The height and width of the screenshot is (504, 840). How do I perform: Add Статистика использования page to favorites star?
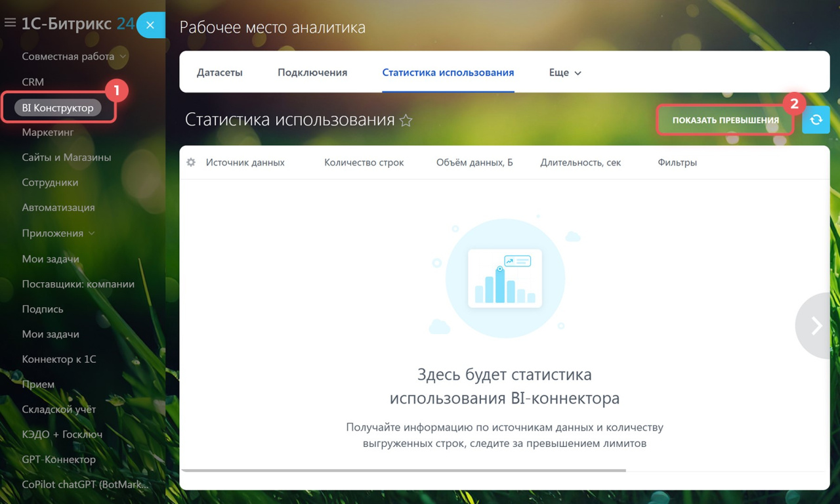coord(406,120)
